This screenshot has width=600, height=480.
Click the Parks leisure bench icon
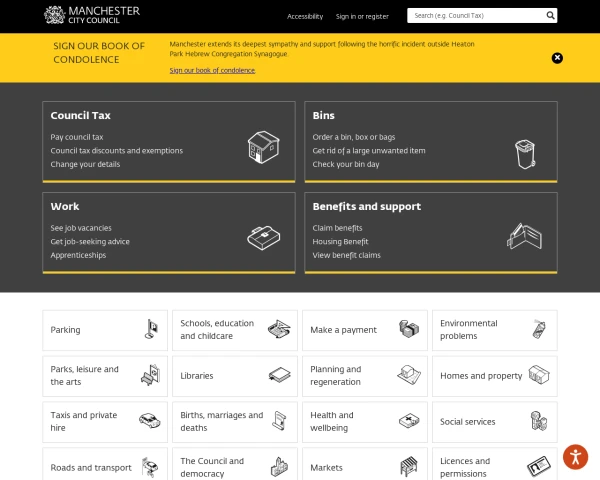[150, 375]
